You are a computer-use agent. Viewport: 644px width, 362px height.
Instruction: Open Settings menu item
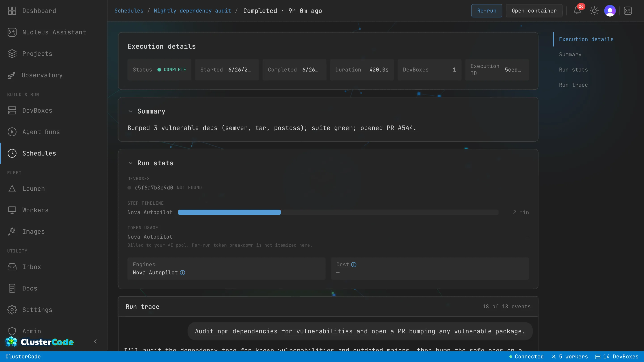[x=53, y=310]
